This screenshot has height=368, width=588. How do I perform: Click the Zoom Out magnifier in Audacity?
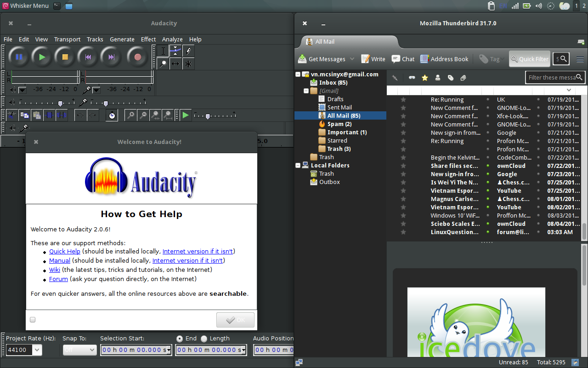click(x=143, y=115)
